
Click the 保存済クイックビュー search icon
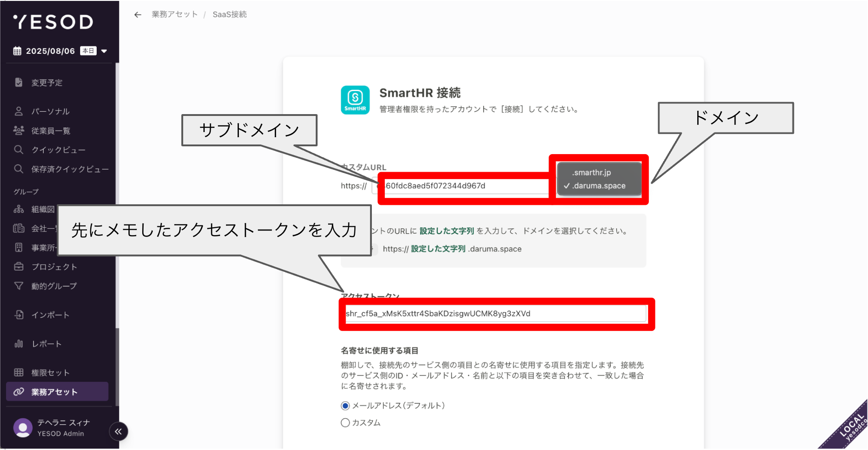18,169
